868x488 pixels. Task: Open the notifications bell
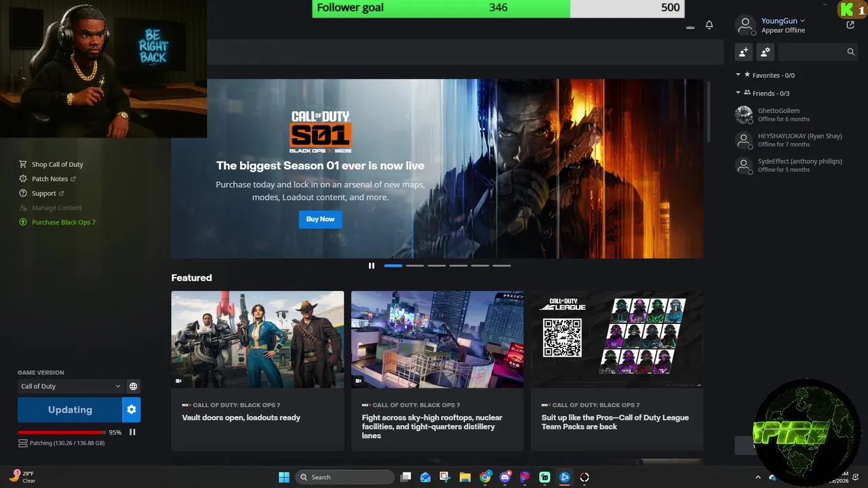709,25
